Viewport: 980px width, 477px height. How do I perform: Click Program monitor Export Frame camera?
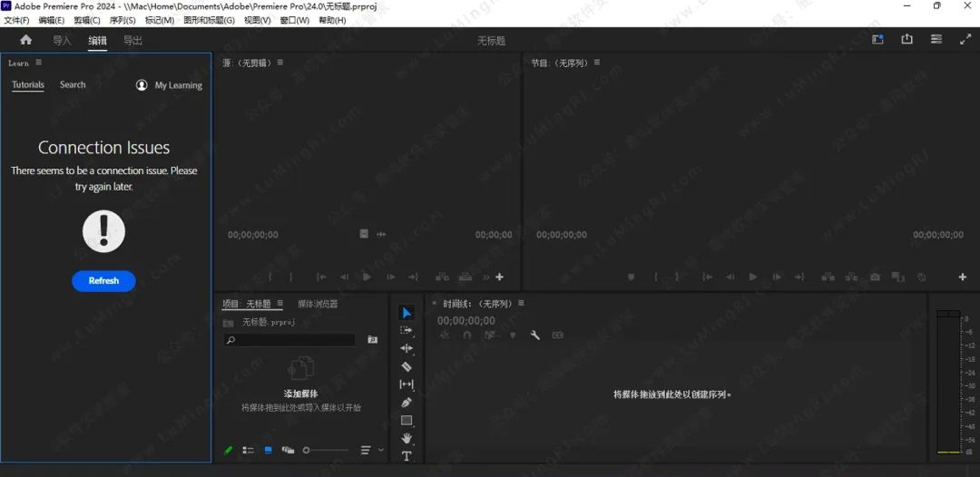click(x=876, y=277)
